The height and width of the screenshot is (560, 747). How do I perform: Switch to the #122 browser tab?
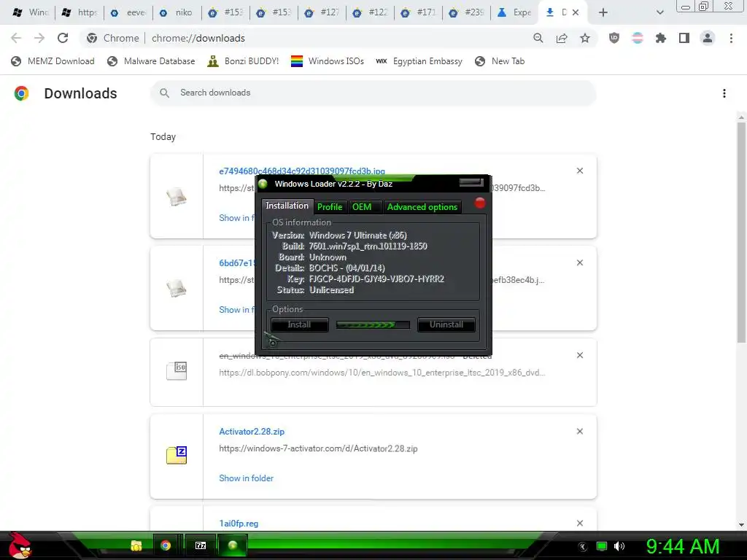point(371,12)
